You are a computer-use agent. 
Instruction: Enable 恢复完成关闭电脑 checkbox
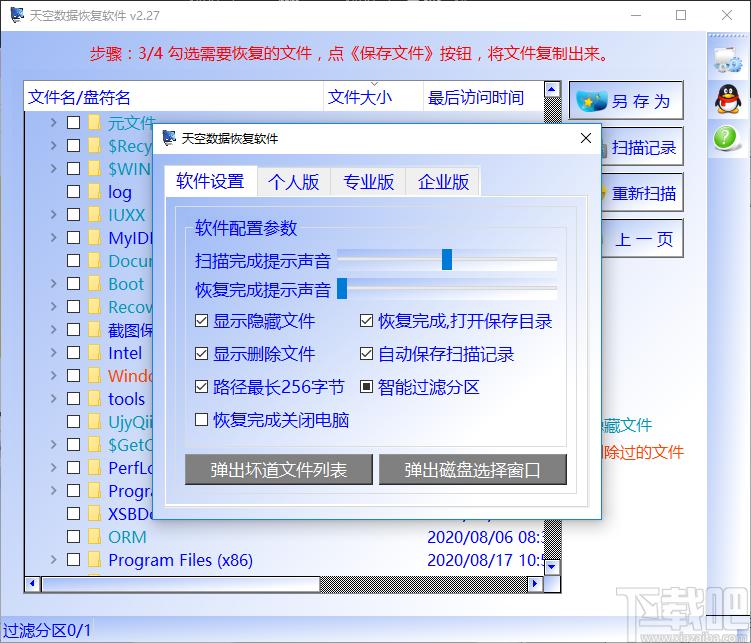[x=202, y=419]
